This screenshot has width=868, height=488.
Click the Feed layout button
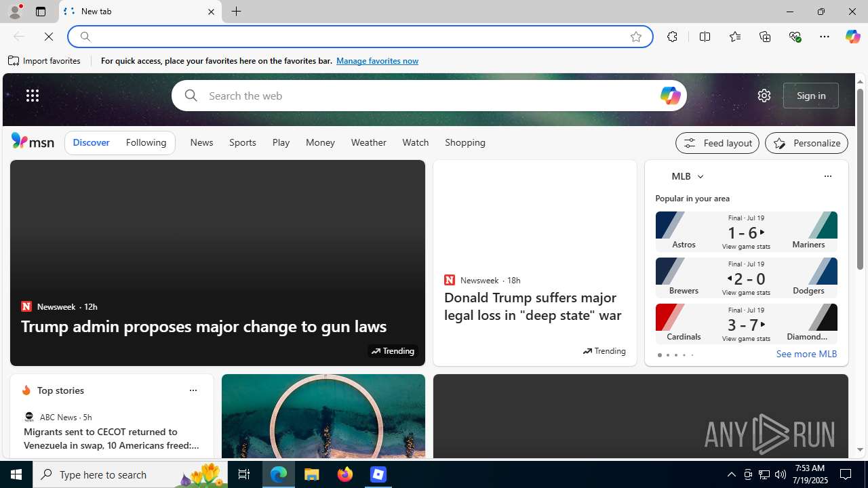tap(717, 143)
